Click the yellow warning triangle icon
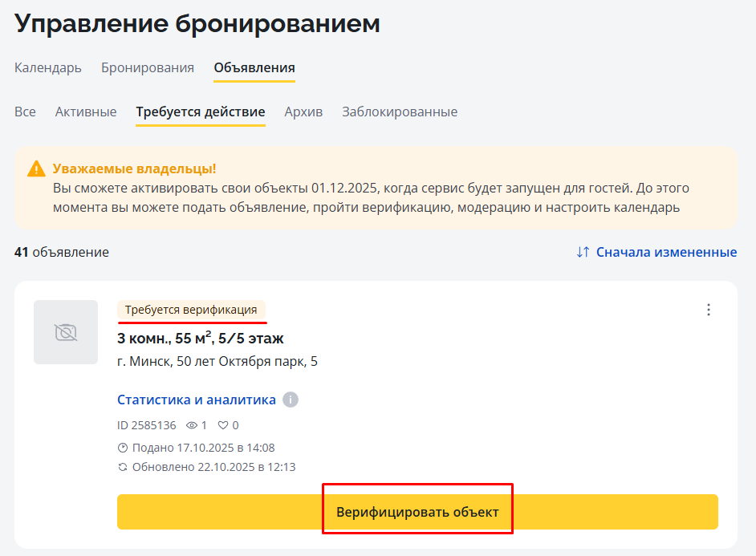This screenshot has height=556, width=756. tap(36, 169)
